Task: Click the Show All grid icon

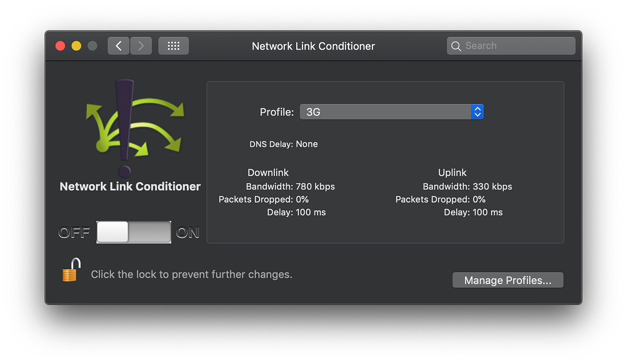Action: (173, 45)
